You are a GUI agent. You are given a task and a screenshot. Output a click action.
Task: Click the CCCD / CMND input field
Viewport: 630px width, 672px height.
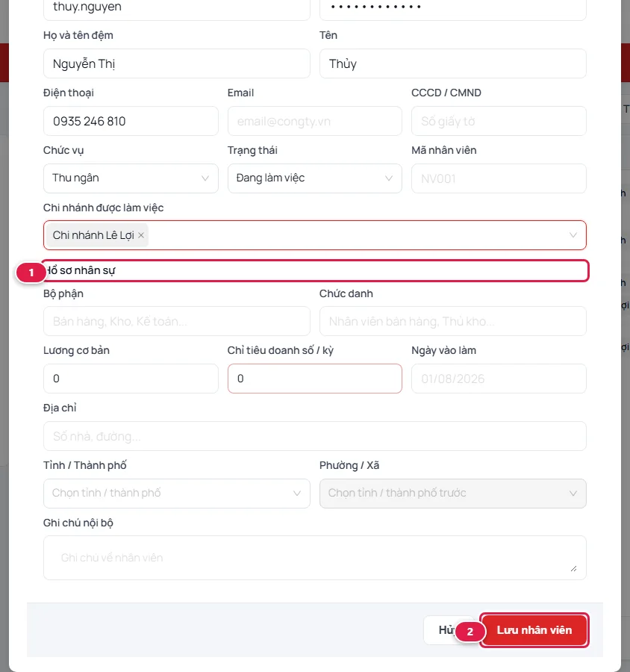coord(499,121)
